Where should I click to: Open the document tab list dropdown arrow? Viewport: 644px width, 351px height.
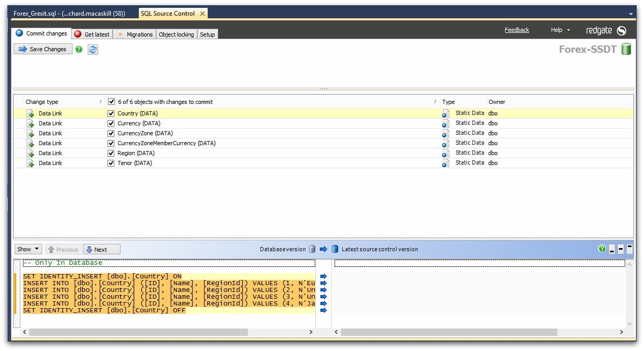[631, 14]
